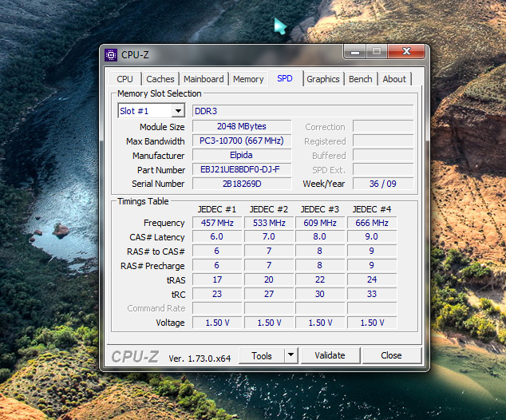The width and height of the screenshot is (506, 420).
Task: Click the tRC value 30
Action: pyautogui.click(x=320, y=294)
